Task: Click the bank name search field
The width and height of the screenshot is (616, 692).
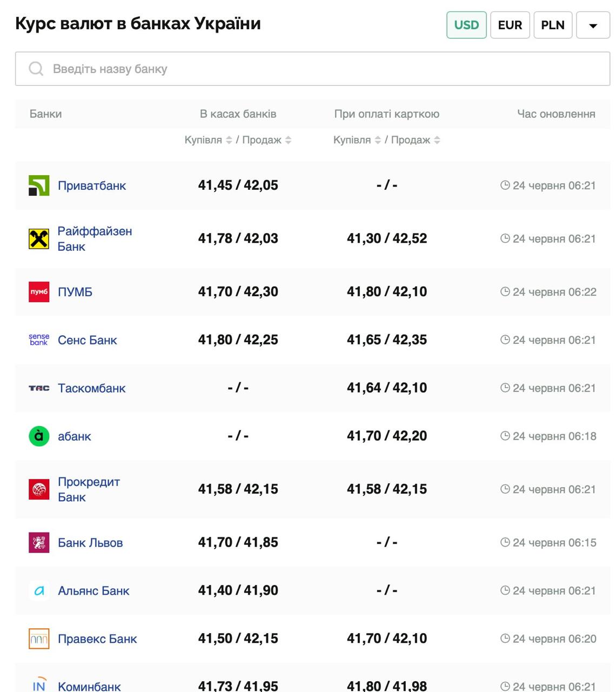Action: coord(312,69)
